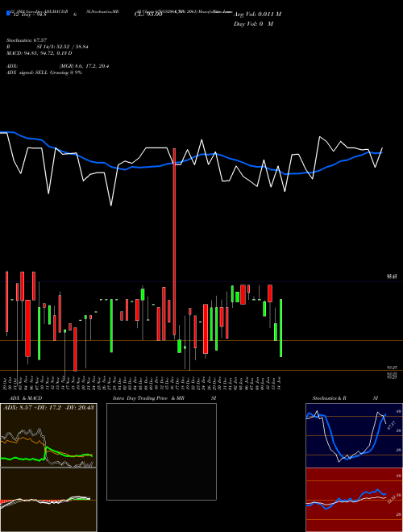
Task: Click the CL: 95.00 closing price label
Action: pyautogui.click(x=148, y=15)
